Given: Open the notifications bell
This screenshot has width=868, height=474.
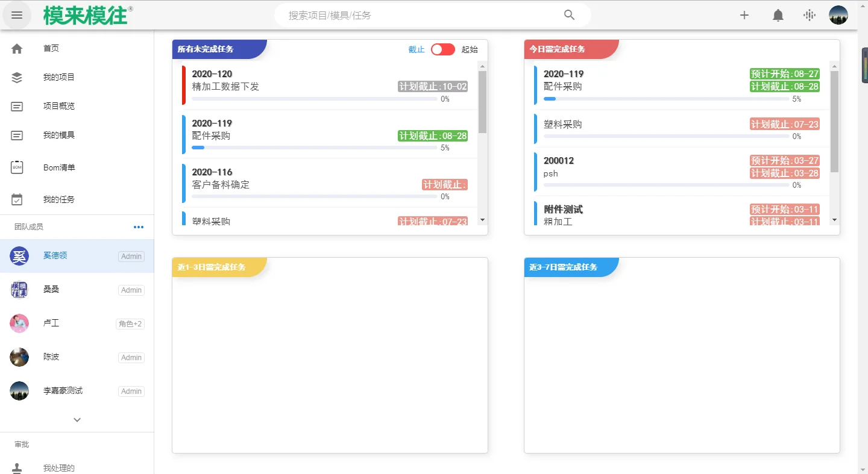Looking at the screenshot, I should pos(778,15).
